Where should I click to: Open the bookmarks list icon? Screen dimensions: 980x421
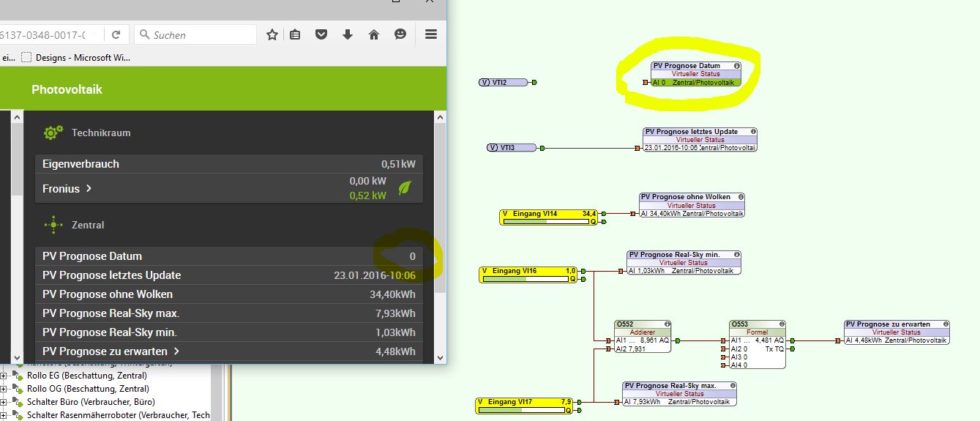(x=295, y=34)
